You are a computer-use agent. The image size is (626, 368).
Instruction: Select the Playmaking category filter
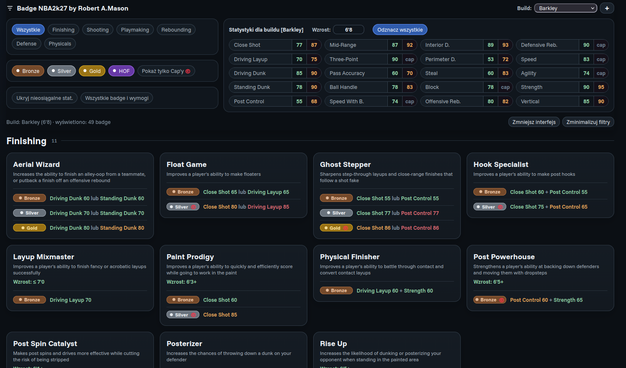point(135,30)
